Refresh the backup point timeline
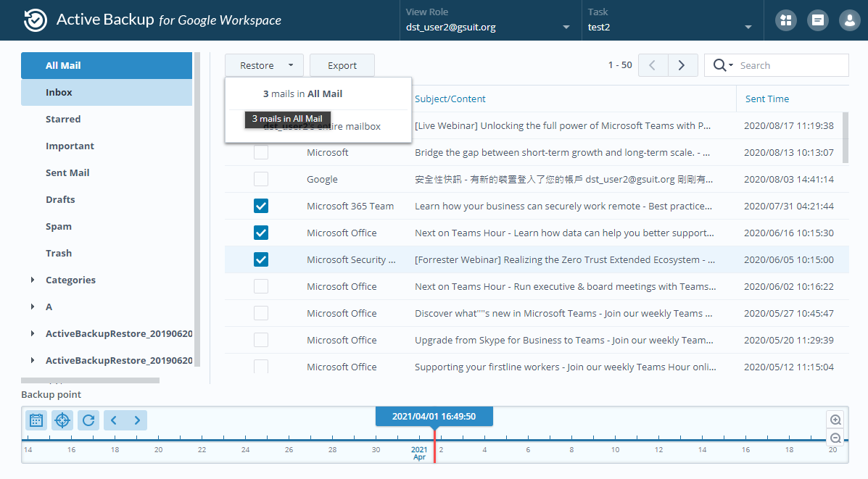The width and height of the screenshot is (868, 479). click(x=88, y=420)
